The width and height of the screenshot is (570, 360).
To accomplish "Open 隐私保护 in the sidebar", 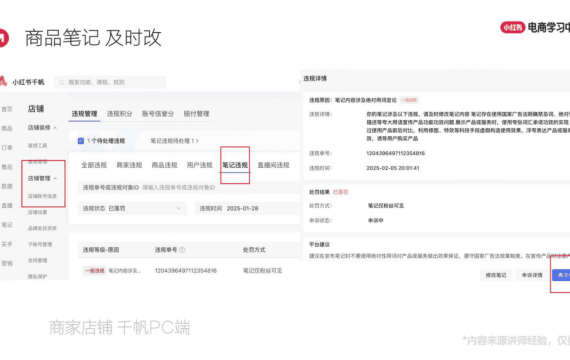I will [37, 276].
